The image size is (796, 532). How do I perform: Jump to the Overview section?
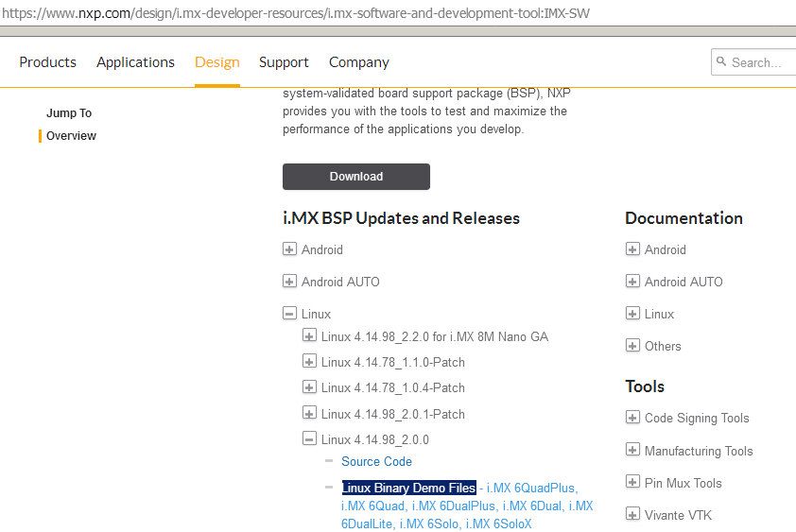pyautogui.click(x=71, y=136)
